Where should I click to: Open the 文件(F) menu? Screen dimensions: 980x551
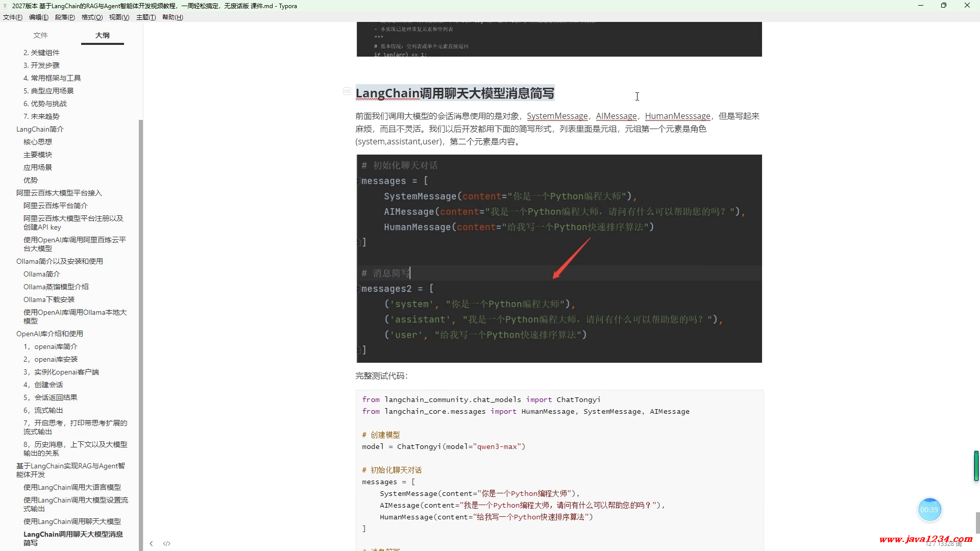point(13,17)
